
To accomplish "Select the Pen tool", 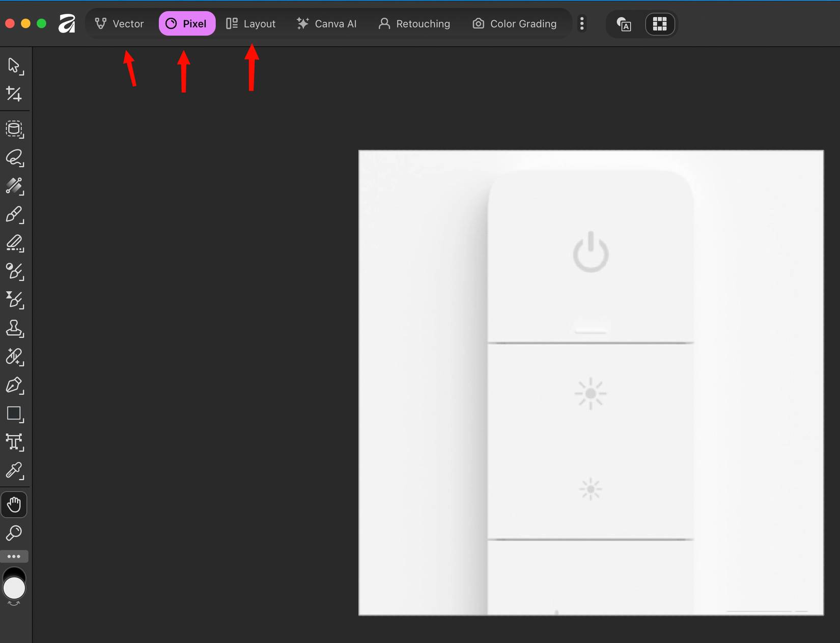I will pos(14,386).
